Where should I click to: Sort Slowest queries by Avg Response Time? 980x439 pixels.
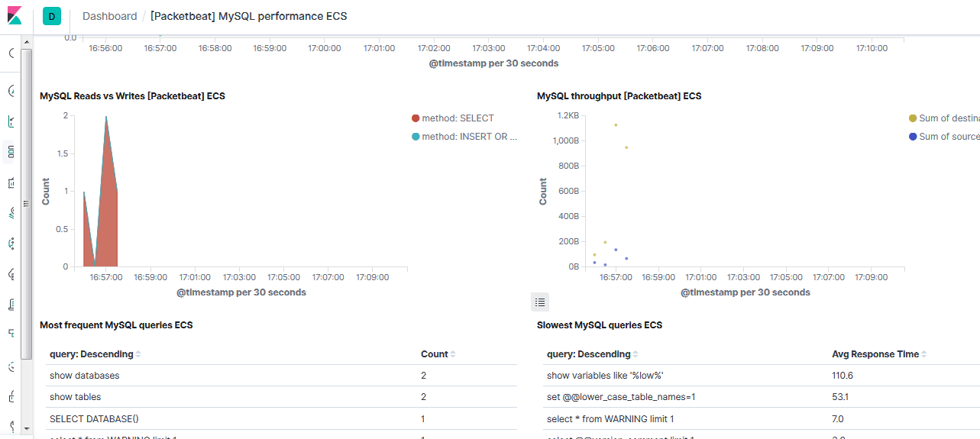pyautogui.click(x=924, y=354)
